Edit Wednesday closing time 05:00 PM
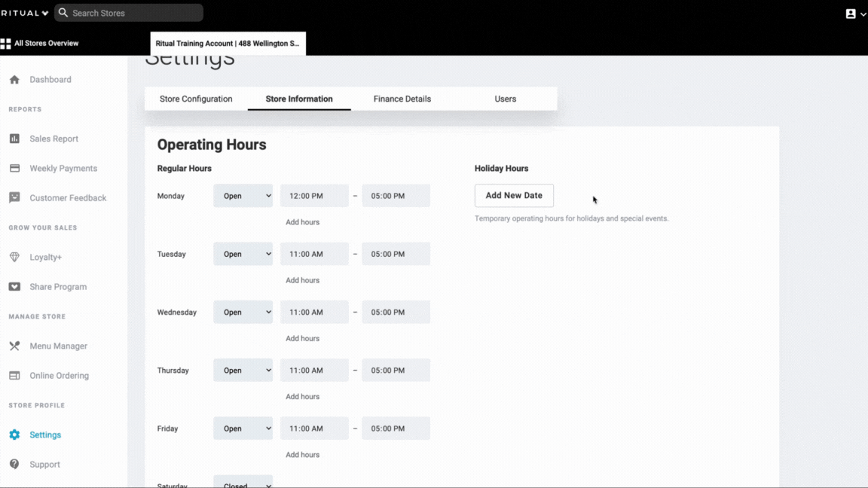 pyautogui.click(x=396, y=312)
